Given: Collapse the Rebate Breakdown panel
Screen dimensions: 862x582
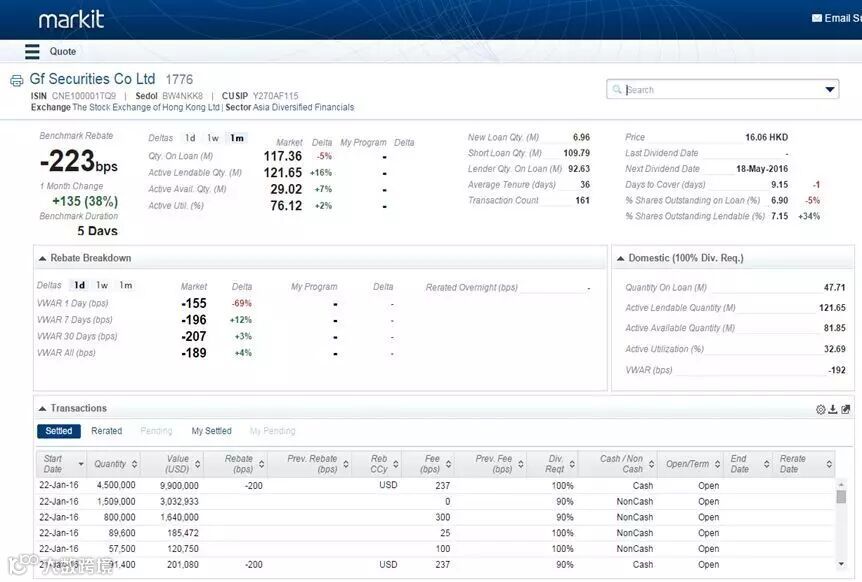Looking at the screenshot, I should 42,258.
